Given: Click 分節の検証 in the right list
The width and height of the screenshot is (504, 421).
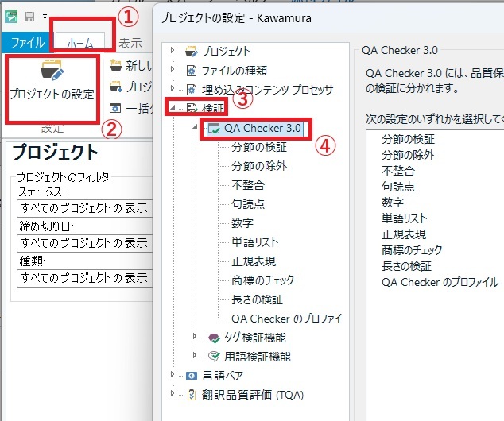Looking at the screenshot, I should (409, 139).
